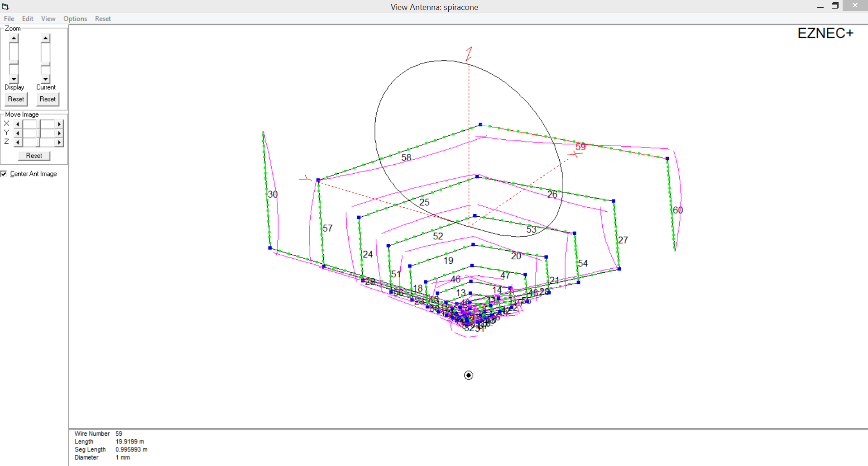This screenshot has width=868, height=466.
Task: Uncheck the Center Ant Image checkbox
Action: 4,174
